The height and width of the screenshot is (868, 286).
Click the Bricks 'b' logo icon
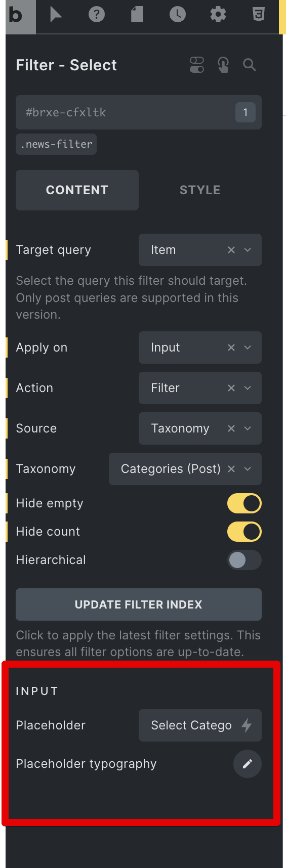point(16,16)
